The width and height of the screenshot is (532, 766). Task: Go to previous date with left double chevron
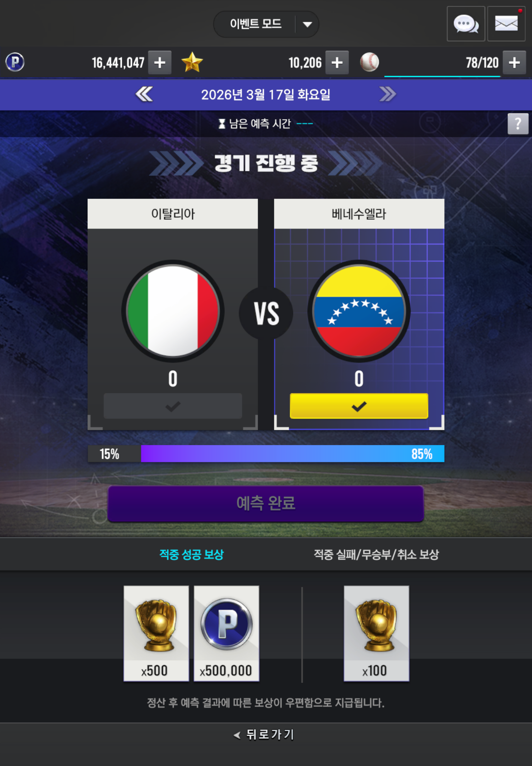144,94
